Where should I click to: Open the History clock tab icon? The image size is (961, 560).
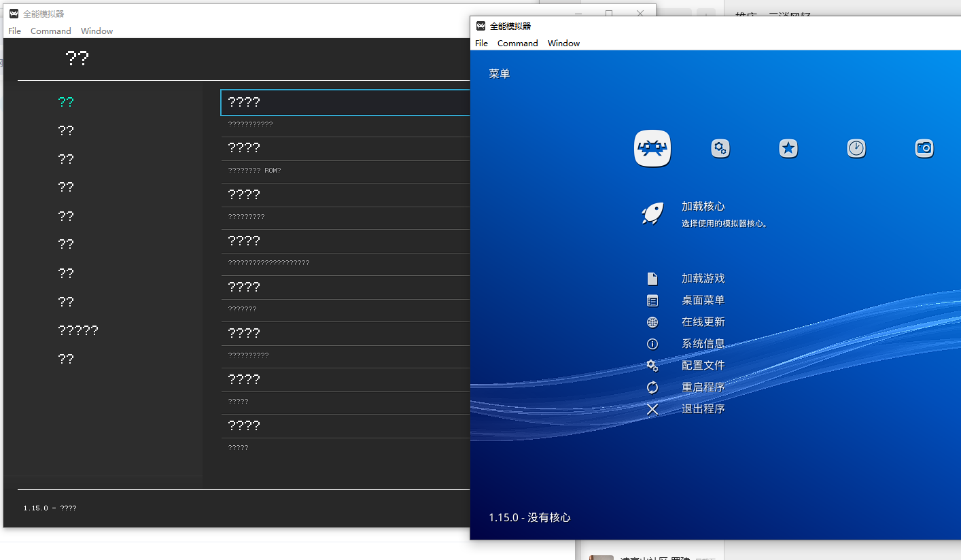(x=856, y=148)
